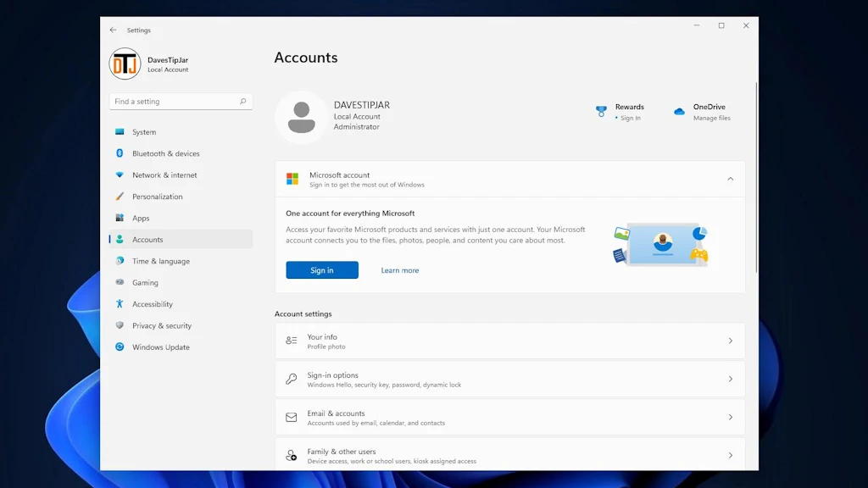Click the Network wifi icon in sidebar
Screen dimensions: 868x488
pos(120,175)
